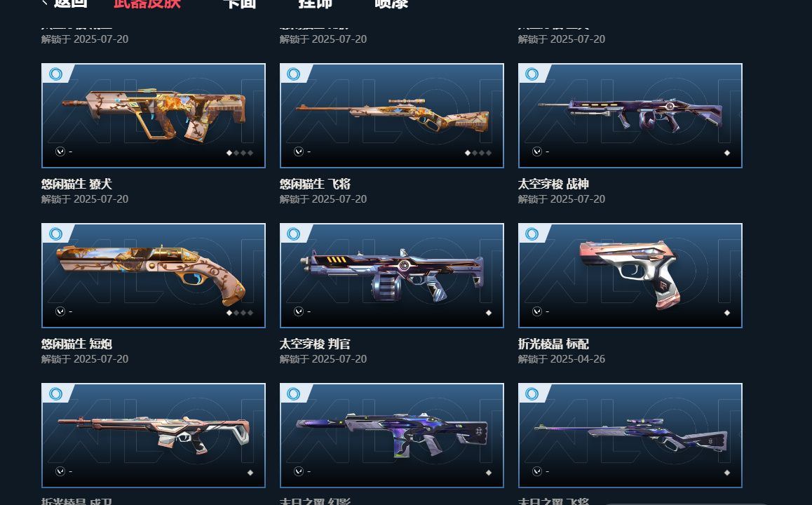The image size is (812, 505).
Task: Click the level diamond on 折光棱晶 标配 card
Action: pos(727,313)
